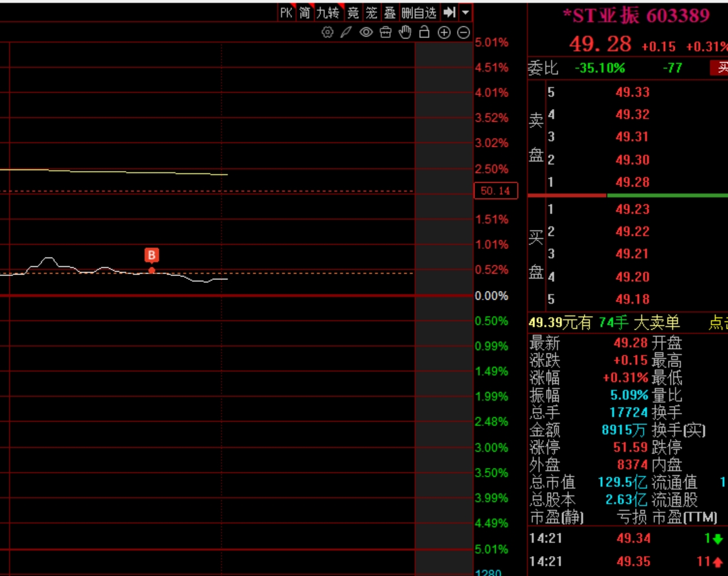
Task: Click buy level 5 price 49.18
Action: (632, 299)
